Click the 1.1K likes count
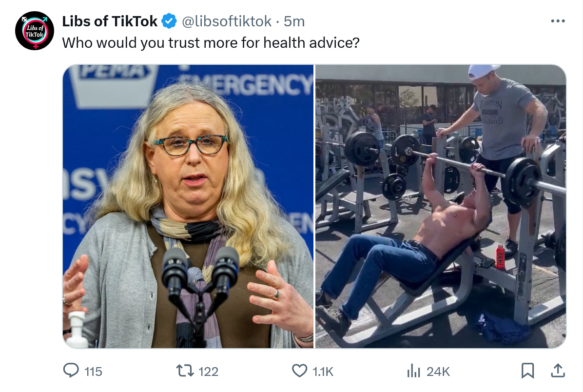This screenshot has width=583, height=392. coord(323,372)
